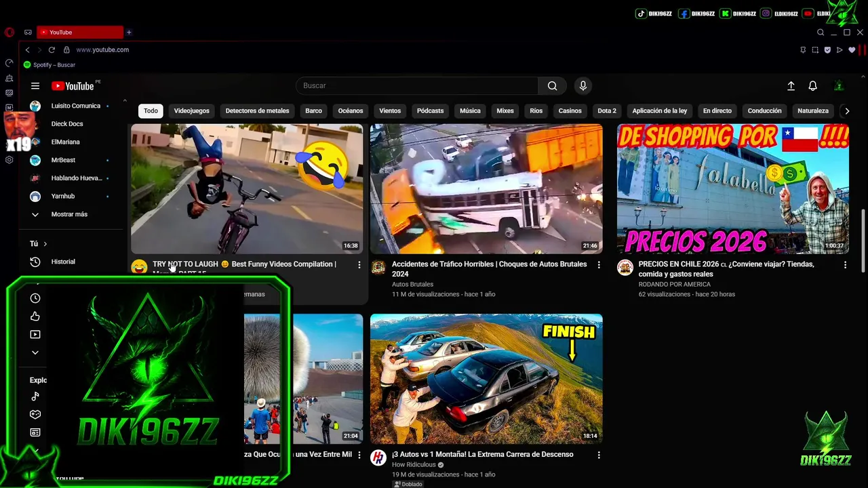The image size is (868, 488).
Task: Open the YouTube account avatar menu
Action: (839, 86)
